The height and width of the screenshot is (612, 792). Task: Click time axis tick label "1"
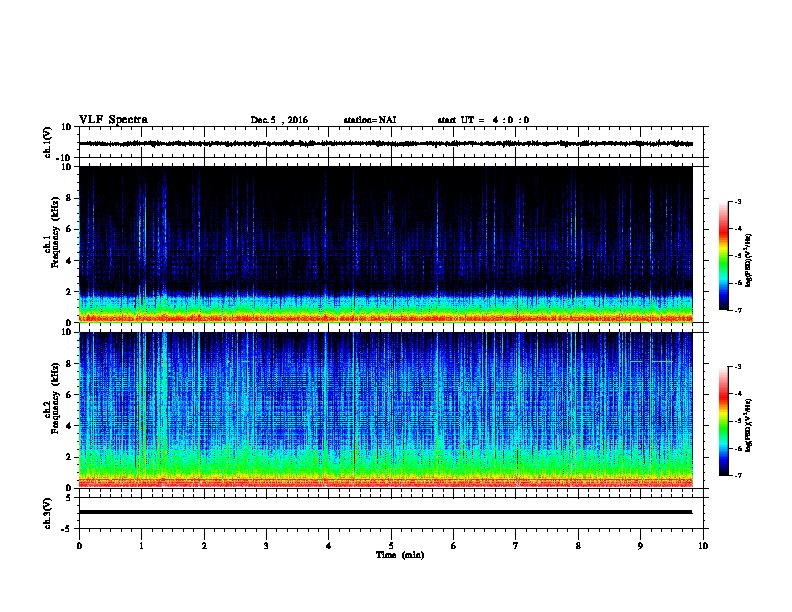[141, 546]
